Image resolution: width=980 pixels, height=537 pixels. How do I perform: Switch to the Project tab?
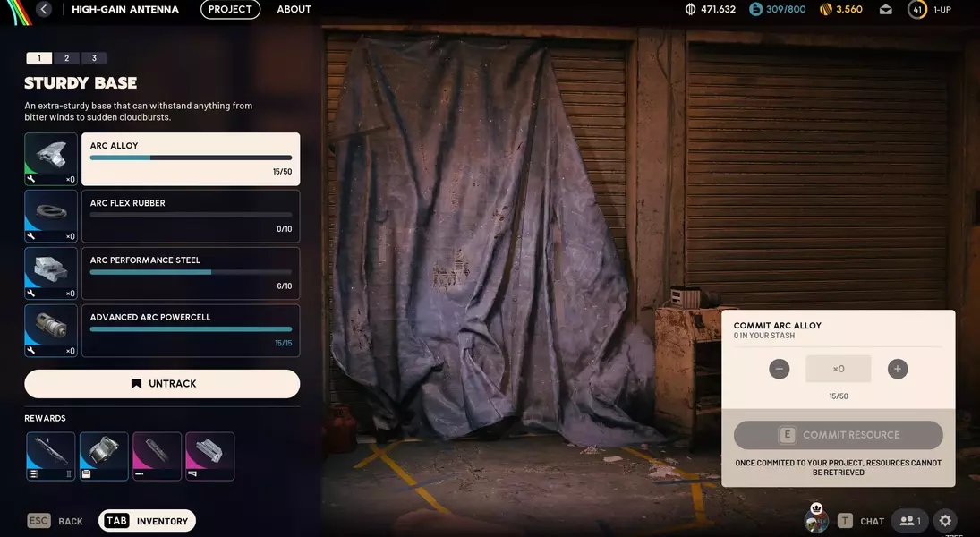click(230, 10)
